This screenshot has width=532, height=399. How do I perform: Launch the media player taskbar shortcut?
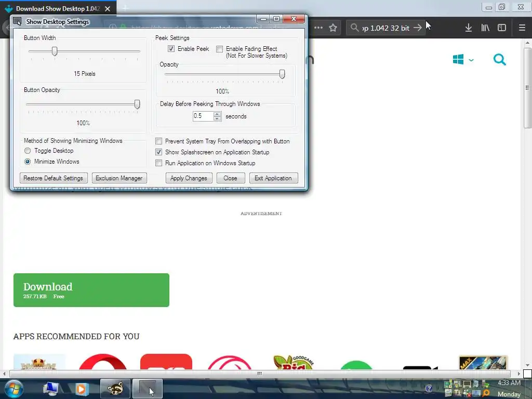[82, 389]
